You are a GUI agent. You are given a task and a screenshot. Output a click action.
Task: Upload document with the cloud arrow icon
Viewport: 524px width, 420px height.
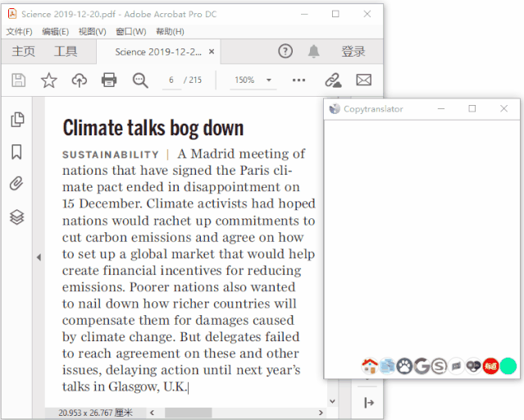(x=80, y=80)
